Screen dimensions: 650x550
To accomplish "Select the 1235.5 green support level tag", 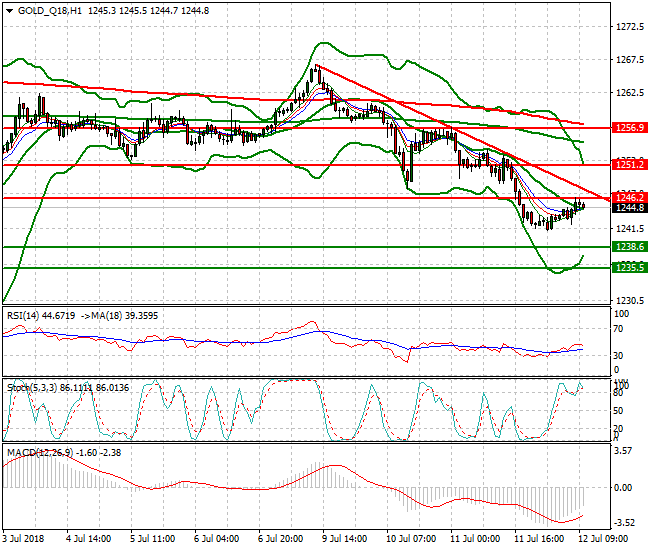I will (628, 268).
